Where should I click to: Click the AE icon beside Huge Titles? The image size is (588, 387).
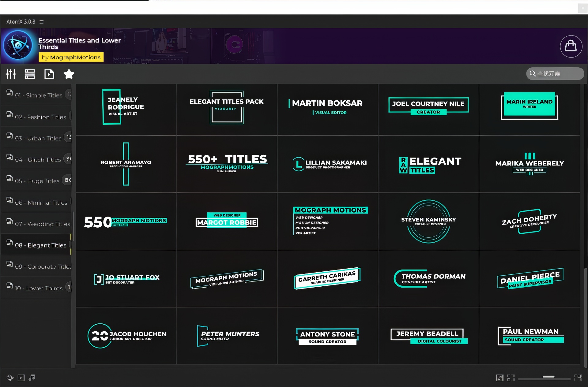10,178
